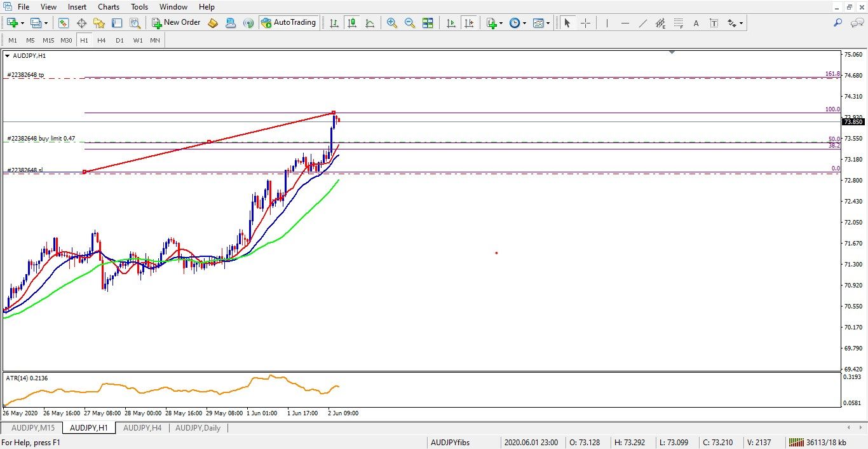Toggle the Terminal window icon
This screenshot has height=449, width=868.
coord(117,23)
